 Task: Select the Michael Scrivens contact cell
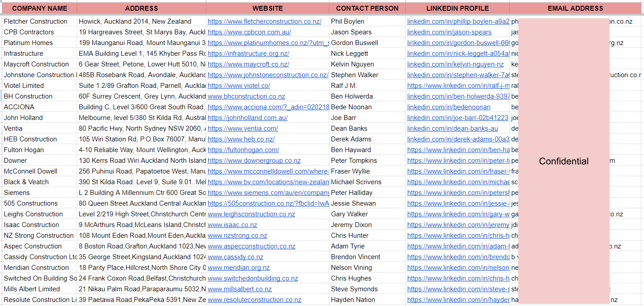(x=367, y=182)
